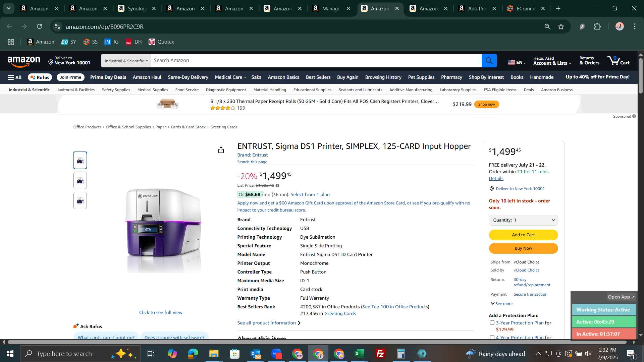Reload the page with refresh icon
644x362 pixels.
(40, 26)
